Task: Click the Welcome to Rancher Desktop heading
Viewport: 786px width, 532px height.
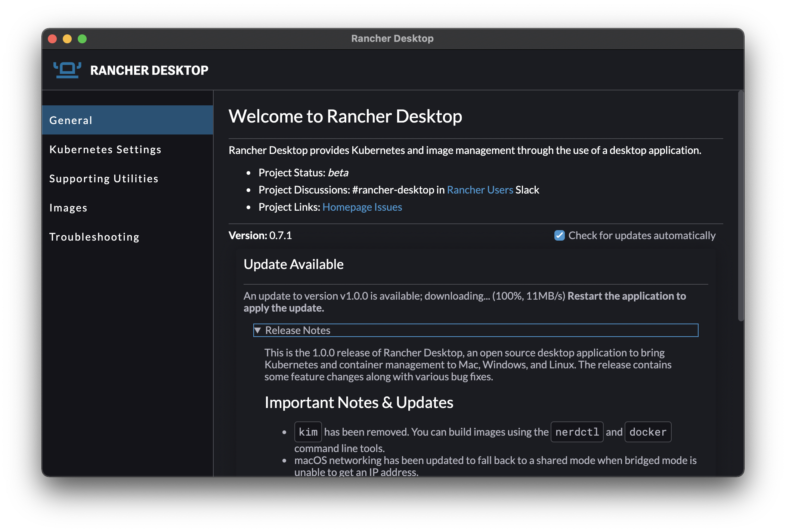Action: 345,116
